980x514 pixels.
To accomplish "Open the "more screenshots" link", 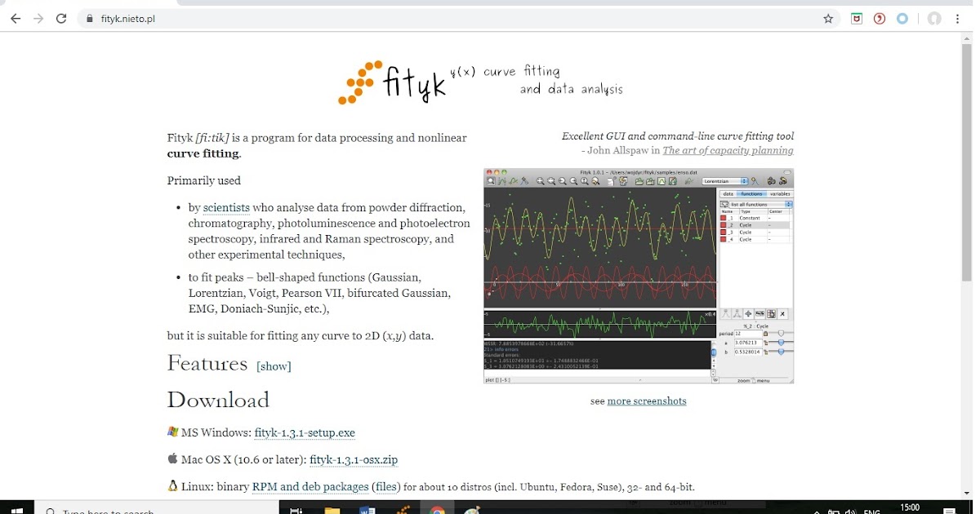I will tap(647, 401).
